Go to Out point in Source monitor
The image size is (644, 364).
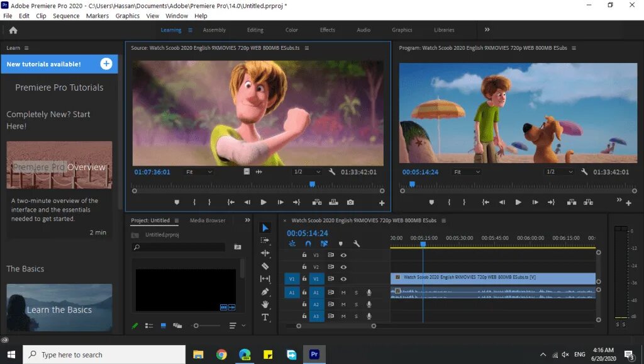[297, 202]
